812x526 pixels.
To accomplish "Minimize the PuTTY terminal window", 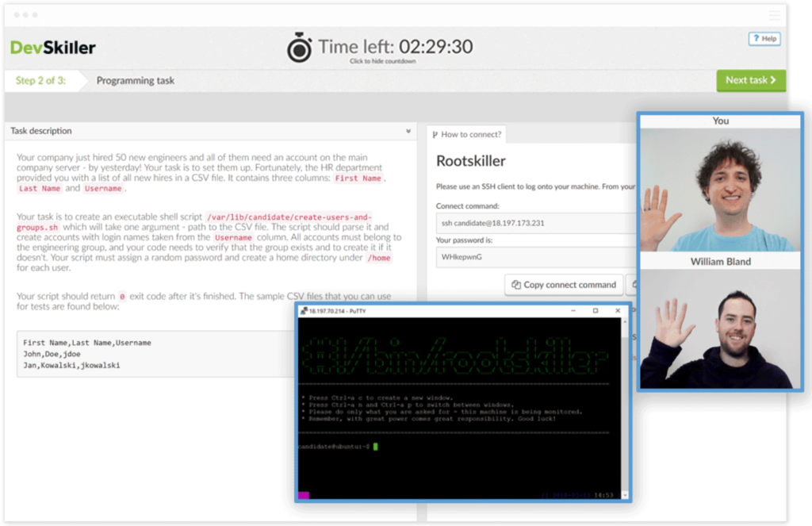I will click(x=573, y=311).
